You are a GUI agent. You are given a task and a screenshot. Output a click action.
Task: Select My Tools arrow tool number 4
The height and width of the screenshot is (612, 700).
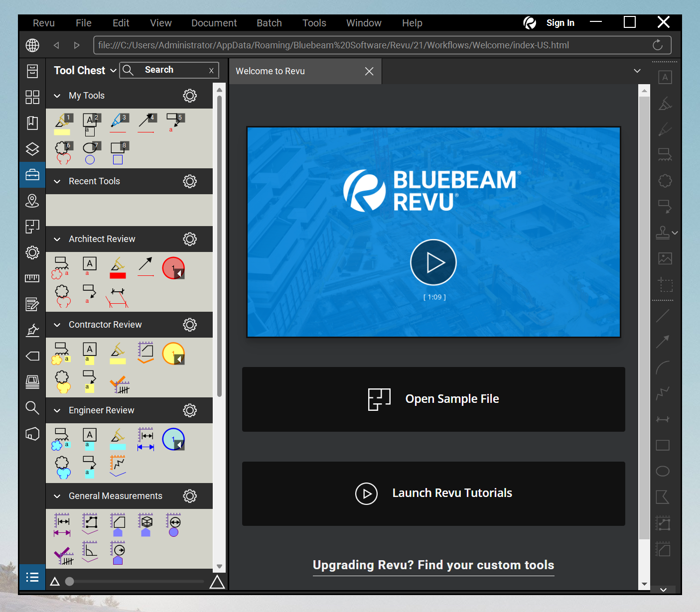(x=146, y=124)
